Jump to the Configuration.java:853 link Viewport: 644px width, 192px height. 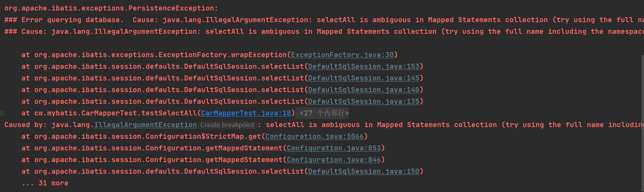tap(334, 148)
